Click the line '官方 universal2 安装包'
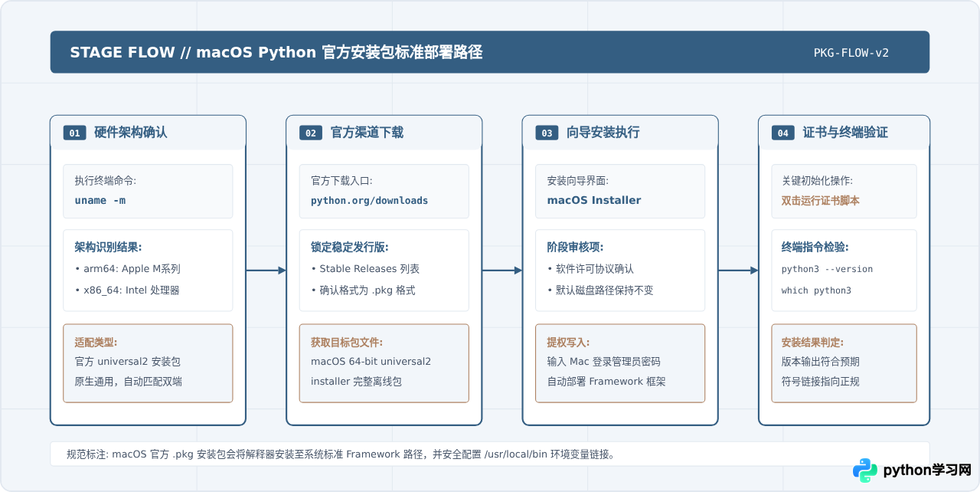The height and width of the screenshot is (492, 980). point(127,361)
